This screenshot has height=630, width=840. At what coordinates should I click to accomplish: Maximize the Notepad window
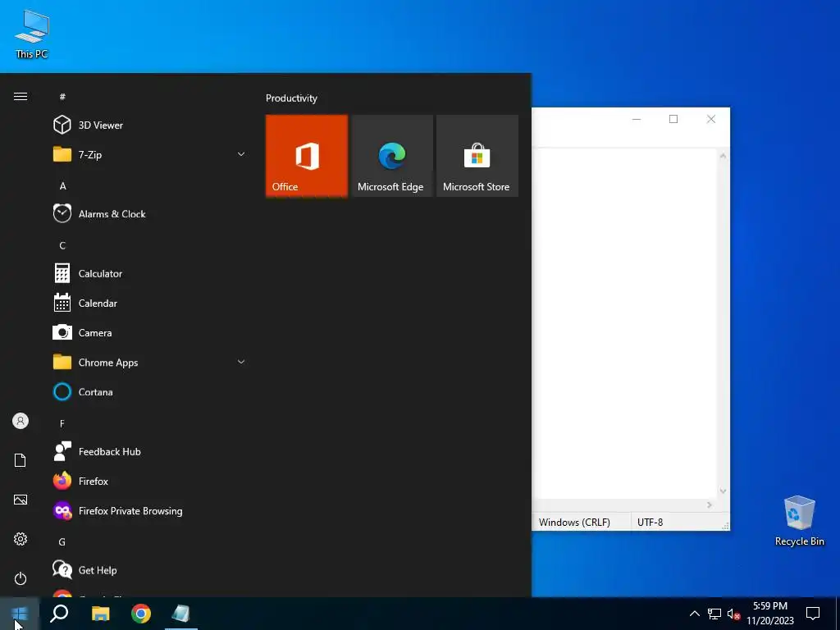(x=673, y=119)
